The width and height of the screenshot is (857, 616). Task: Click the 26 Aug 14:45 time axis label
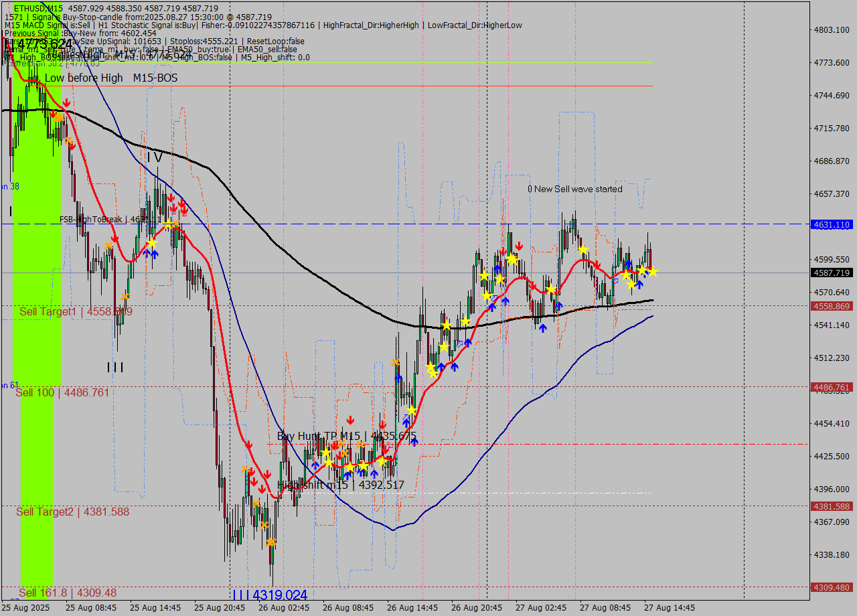(412, 608)
